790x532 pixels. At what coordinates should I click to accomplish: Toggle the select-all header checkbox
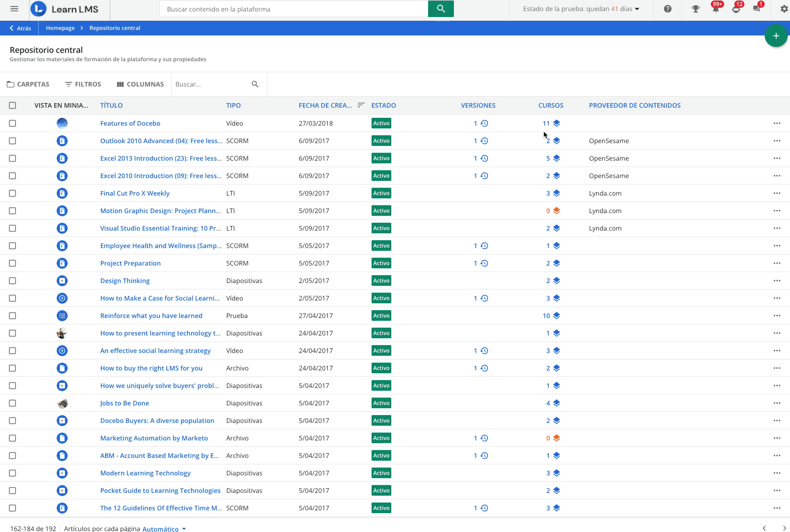12,105
